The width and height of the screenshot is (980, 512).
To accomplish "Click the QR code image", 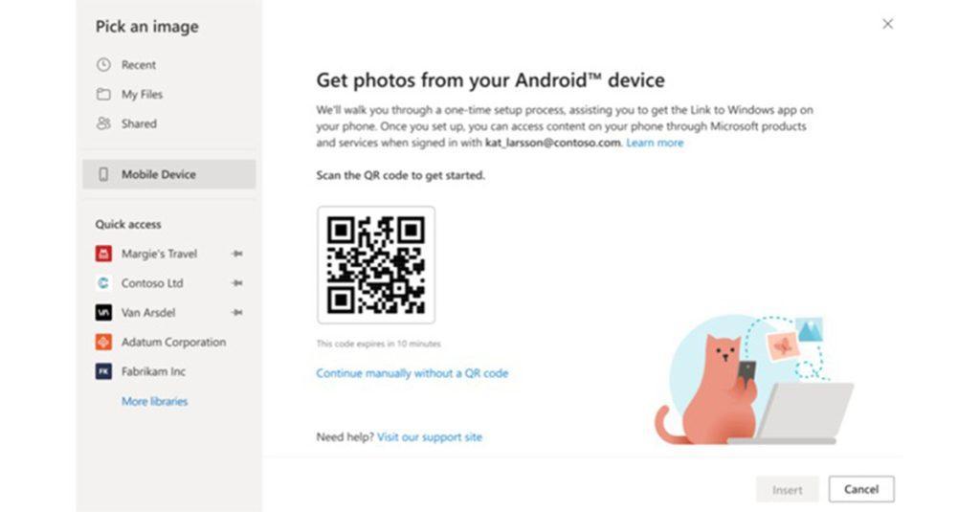I will pos(375,265).
